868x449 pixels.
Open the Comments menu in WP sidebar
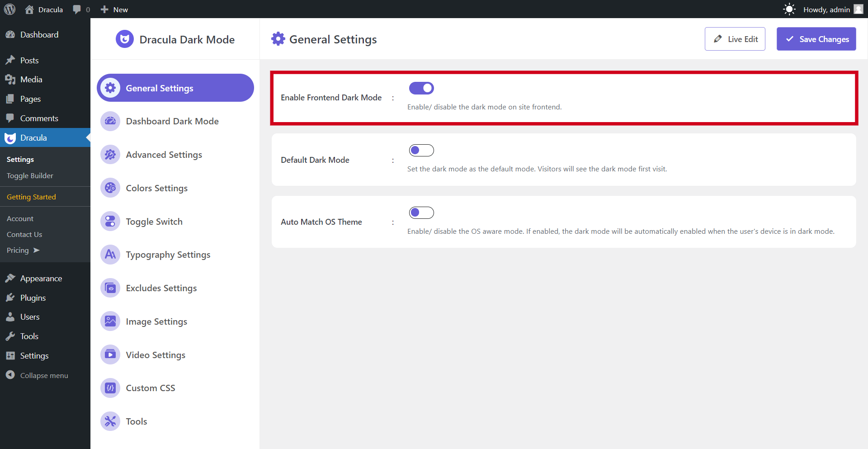(45, 118)
